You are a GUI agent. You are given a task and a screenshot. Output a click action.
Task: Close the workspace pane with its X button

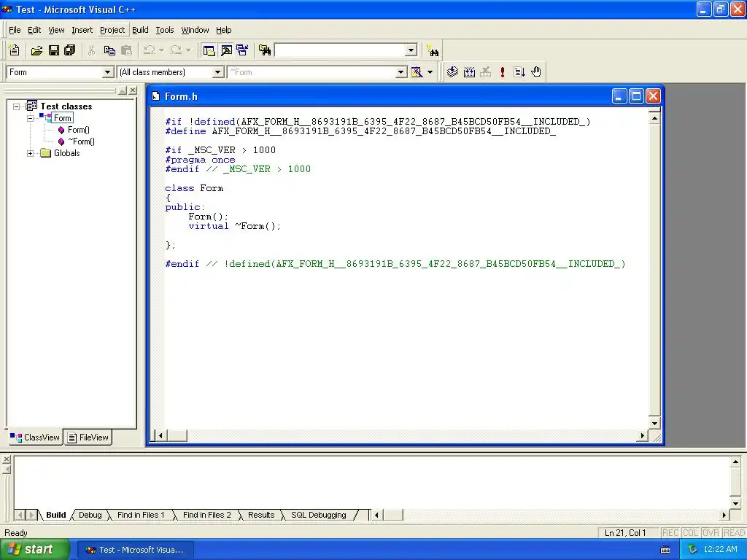click(133, 90)
